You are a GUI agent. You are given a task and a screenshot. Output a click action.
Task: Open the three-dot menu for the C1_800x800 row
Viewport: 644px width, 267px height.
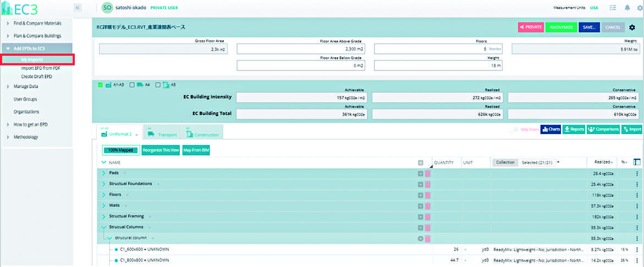click(x=637, y=260)
